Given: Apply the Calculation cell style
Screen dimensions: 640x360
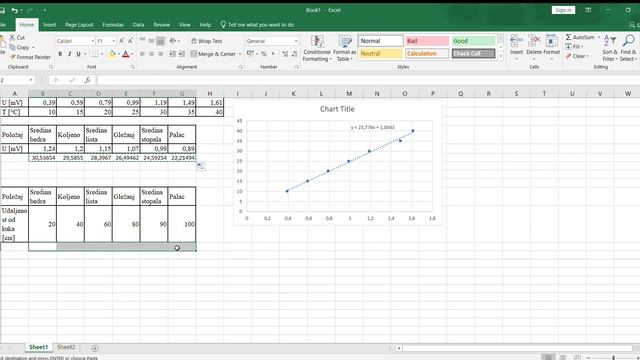Looking at the screenshot, I should (427, 53).
